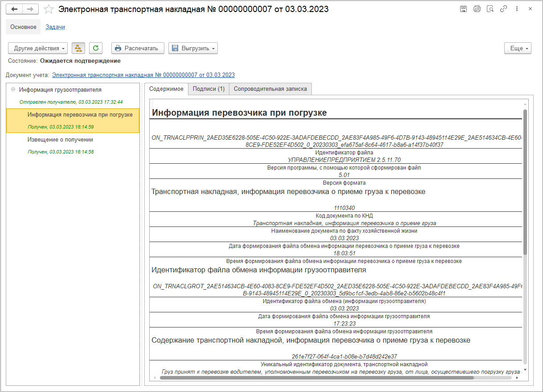543x392 pixels.
Task: Select Извещение о получении in the tree
Action: point(60,140)
